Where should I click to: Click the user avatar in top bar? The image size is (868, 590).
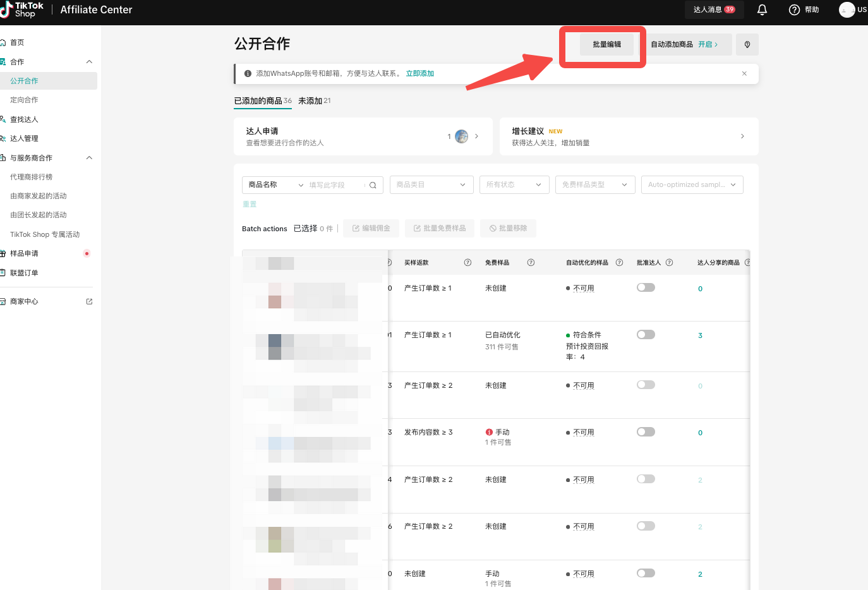847,9
